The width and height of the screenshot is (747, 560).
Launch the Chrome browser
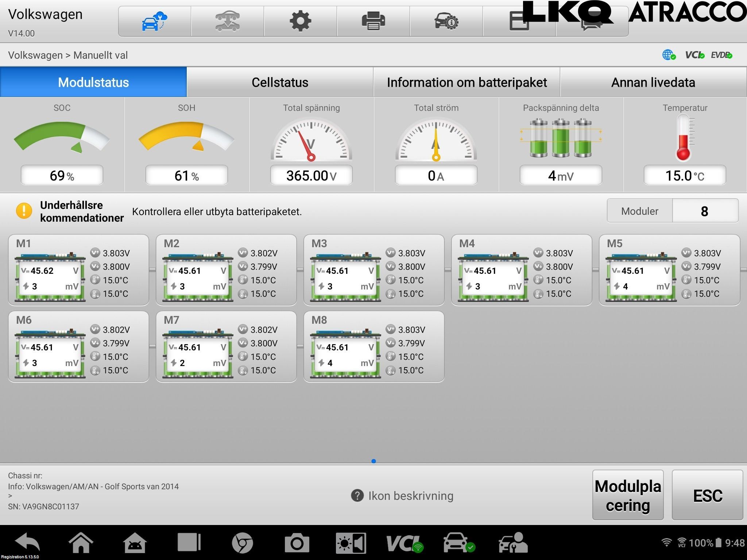[243, 542]
